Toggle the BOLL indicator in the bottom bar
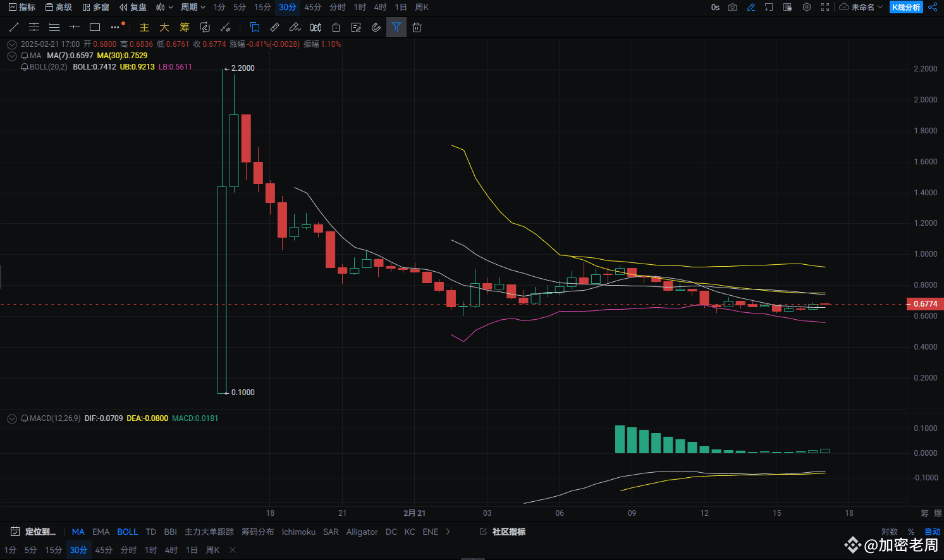This screenshot has height=560, width=944. pos(127,532)
